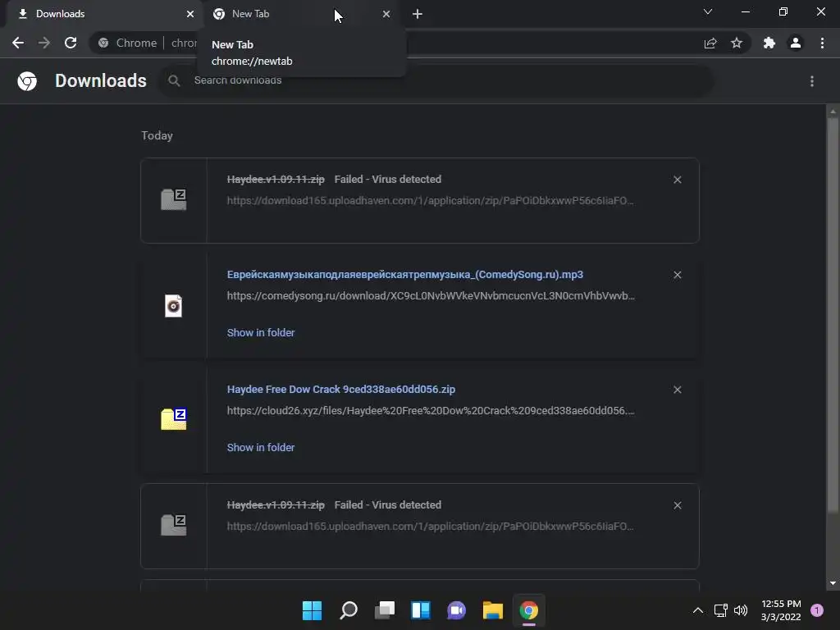Image resolution: width=840 pixels, height=630 pixels.
Task: Open the Chat taskbar icon
Action: 456,610
